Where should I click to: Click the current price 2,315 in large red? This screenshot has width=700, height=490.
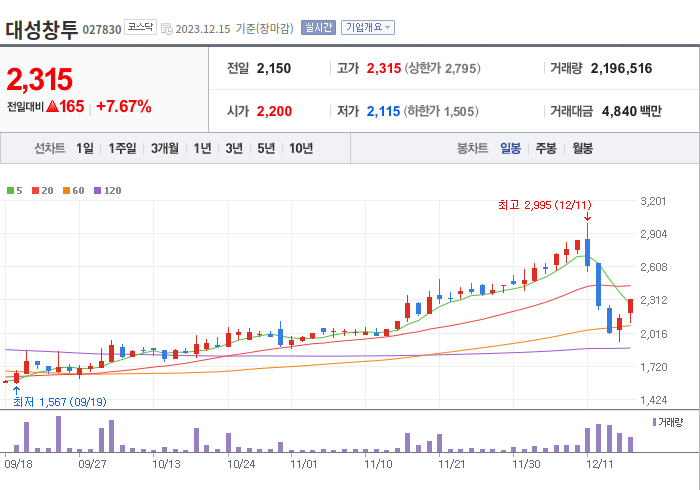[x=39, y=79]
